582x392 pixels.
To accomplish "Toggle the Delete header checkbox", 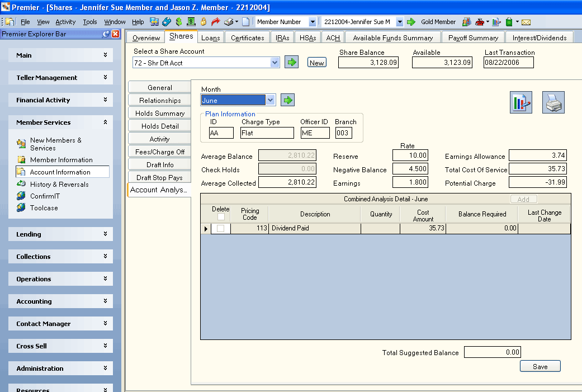I will pos(221,217).
